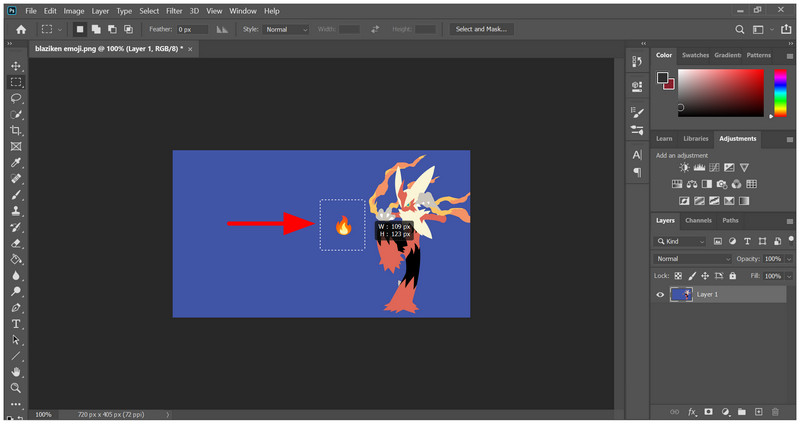This screenshot has width=800, height=424.
Task: Toggle Lock all padlock icon
Action: [x=733, y=276]
